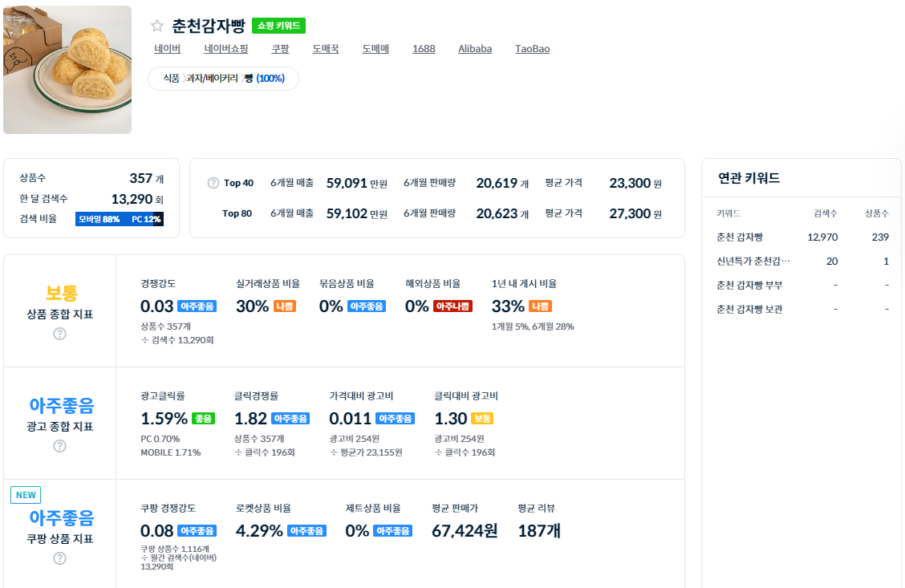Image resolution: width=905 pixels, height=588 pixels.
Task: Click the 식품 > 과자/베이커리 > 빵 category chip
Action: pyautogui.click(x=223, y=79)
